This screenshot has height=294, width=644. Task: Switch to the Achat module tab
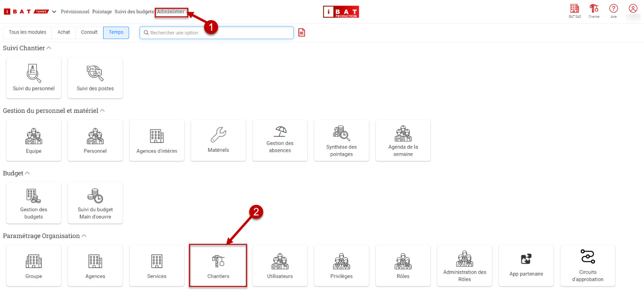64,33
